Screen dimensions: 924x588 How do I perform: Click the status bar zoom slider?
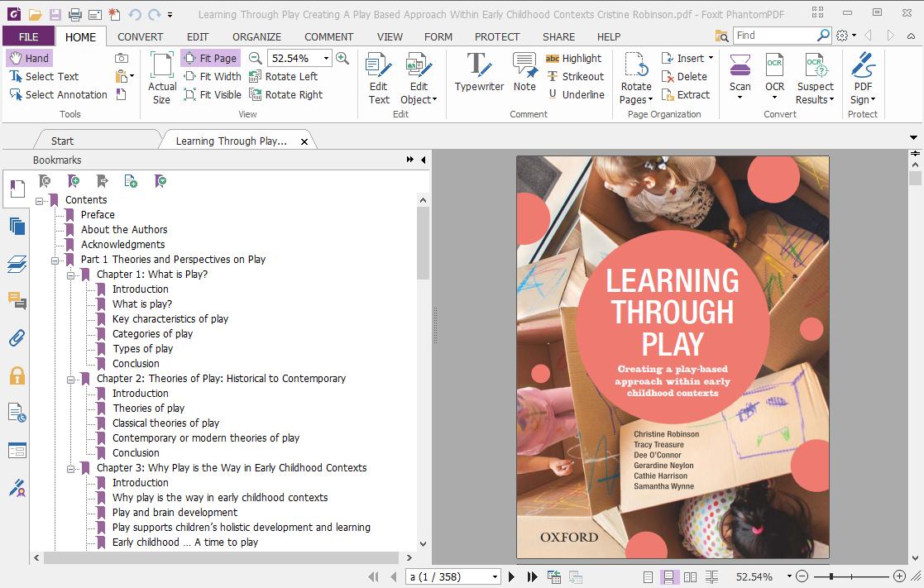click(851, 576)
